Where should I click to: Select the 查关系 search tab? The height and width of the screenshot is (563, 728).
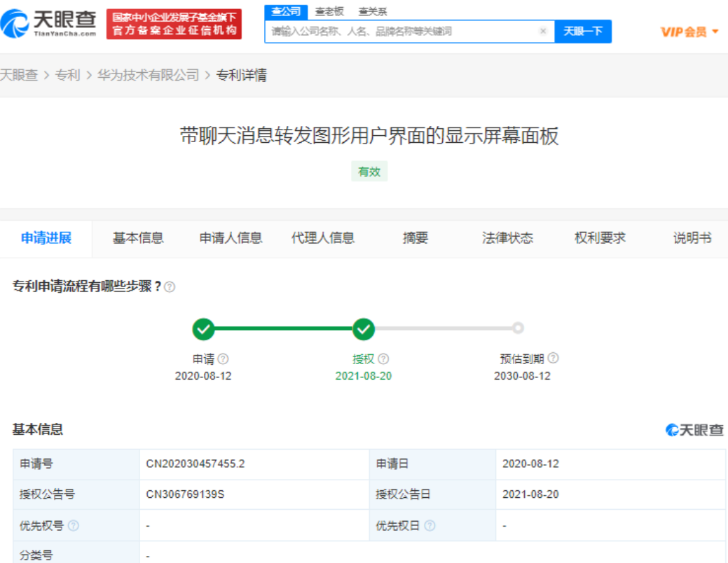point(373,12)
